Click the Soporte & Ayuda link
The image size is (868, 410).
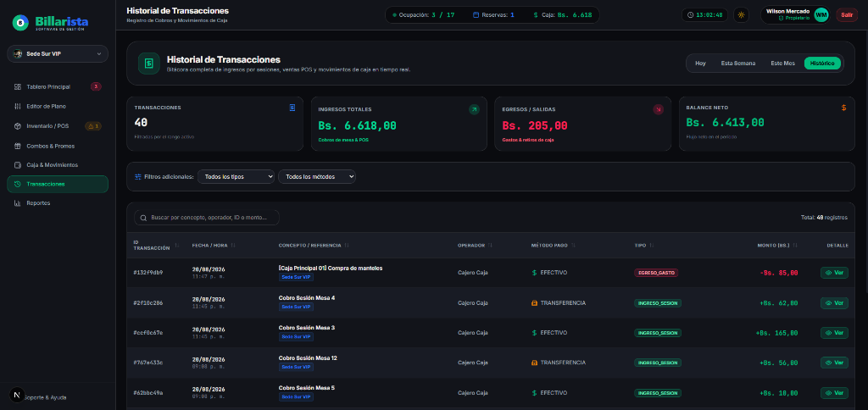click(47, 397)
